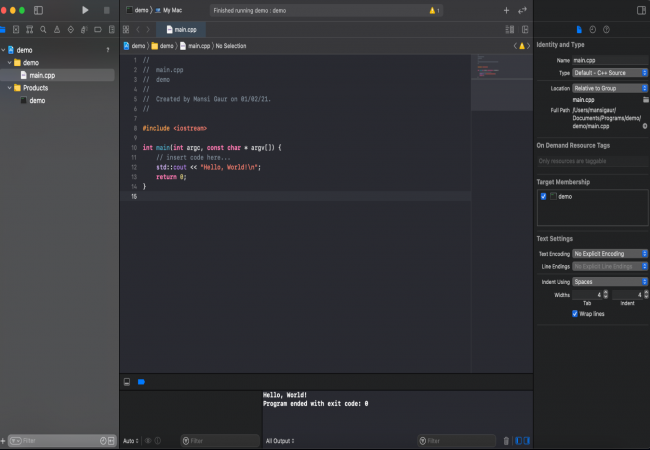Open the Location dropdown Relative to Group
The width and height of the screenshot is (650, 450).
[x=610, y=88]
